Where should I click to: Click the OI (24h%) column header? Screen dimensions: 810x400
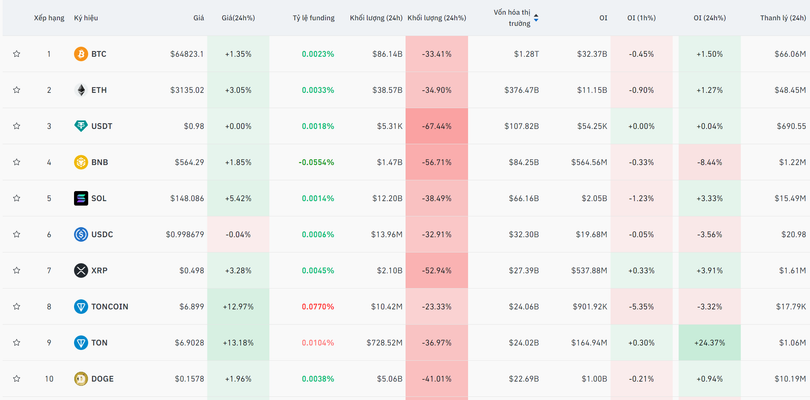pos(709,18)
